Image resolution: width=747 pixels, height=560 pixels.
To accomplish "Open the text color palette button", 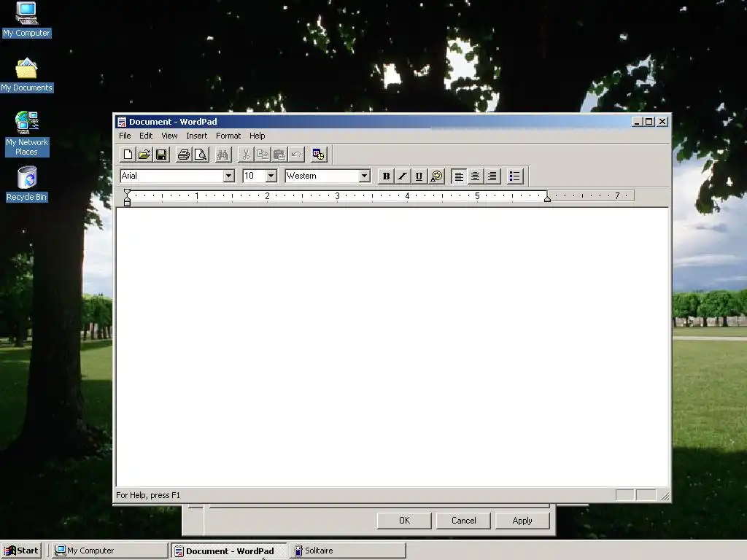I will coord(436,176).
